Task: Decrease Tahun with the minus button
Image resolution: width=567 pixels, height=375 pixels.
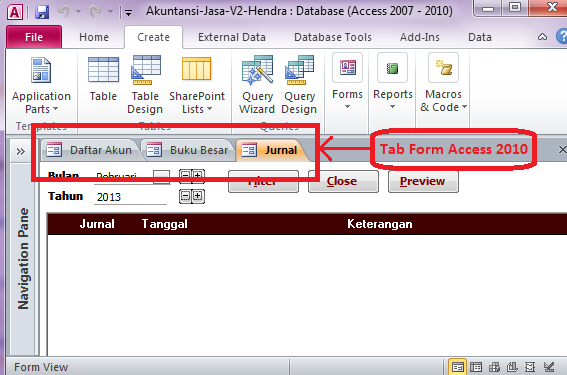Action: [x=185, y=196]
